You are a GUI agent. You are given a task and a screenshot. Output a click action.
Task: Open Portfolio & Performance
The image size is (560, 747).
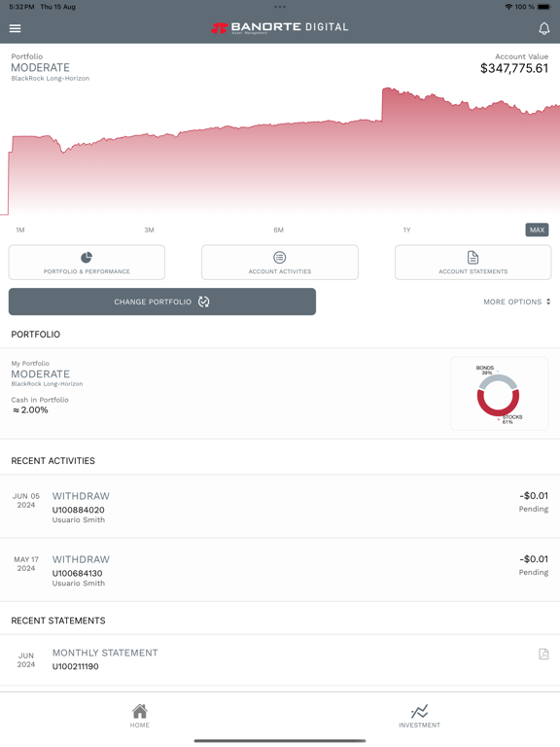[x=87, y=262]
